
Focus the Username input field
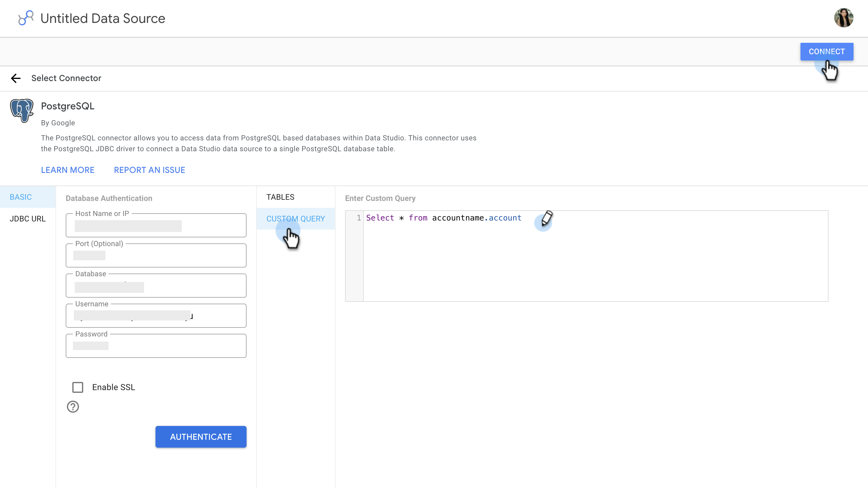(156, 316)
